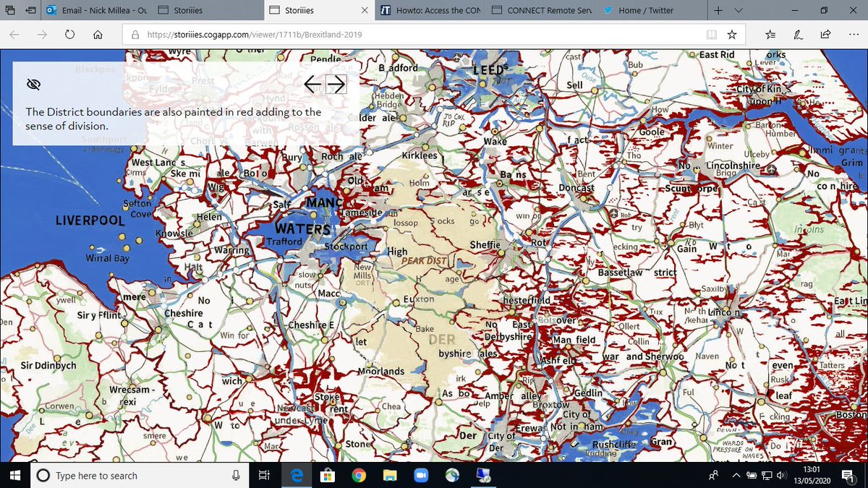
Task: Show tabs you've set aside
Action: [x=9, y=10]
